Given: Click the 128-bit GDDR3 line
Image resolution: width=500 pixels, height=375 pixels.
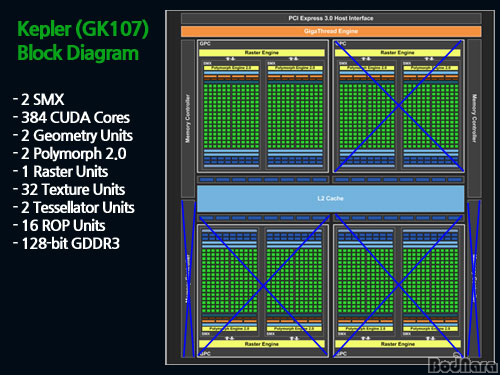Looking at the screenshot, I should (x=66, y=244).
